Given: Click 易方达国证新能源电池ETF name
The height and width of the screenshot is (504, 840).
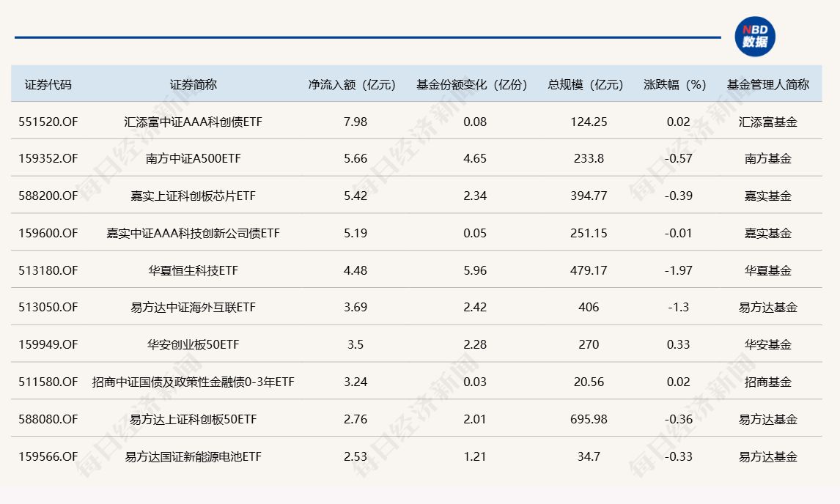Looking at the screenshot, I should click(194, 456).
